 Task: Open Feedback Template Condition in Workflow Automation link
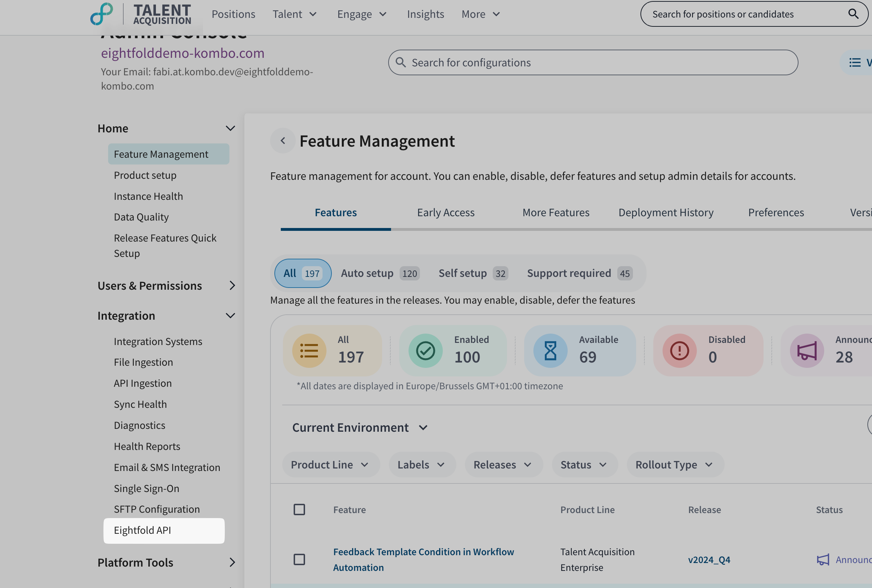click(423, 559)
